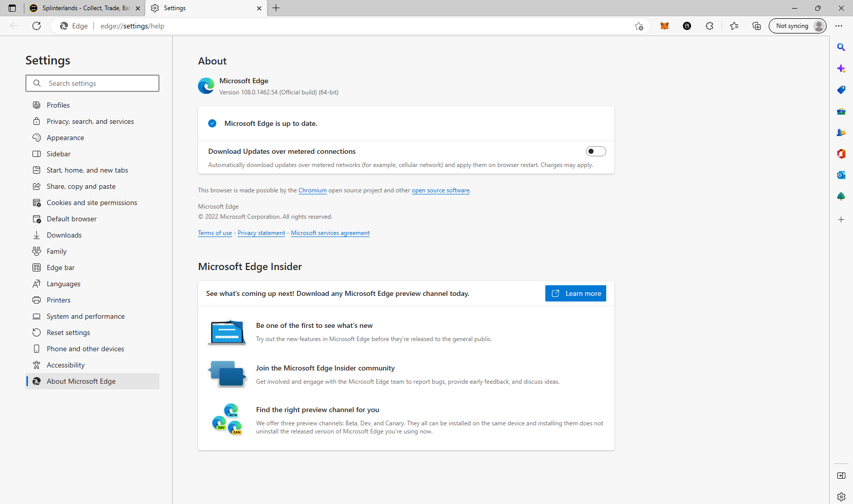Open the Languages settings section

(92, 284)
